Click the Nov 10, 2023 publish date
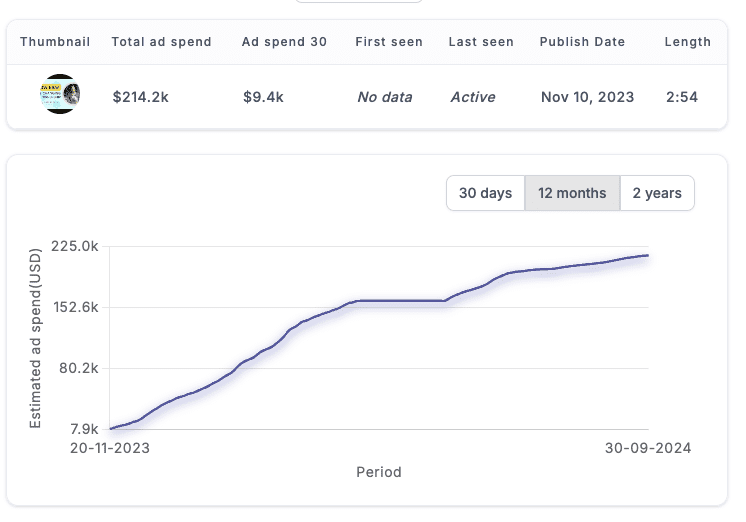The width and height of the screenshot is (746, 522). (587, 97)
